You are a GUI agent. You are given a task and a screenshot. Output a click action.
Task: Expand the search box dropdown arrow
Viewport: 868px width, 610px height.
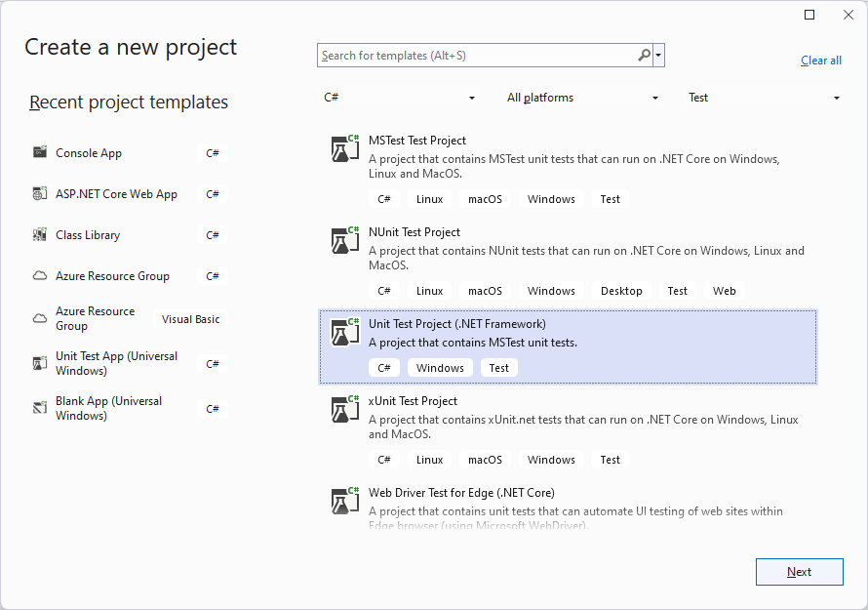pos(659,55)
